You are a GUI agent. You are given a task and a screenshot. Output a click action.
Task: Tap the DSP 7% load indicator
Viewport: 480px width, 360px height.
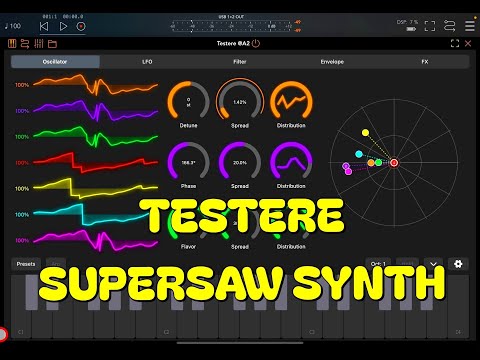pyautogui.click(x=407, y=22)
